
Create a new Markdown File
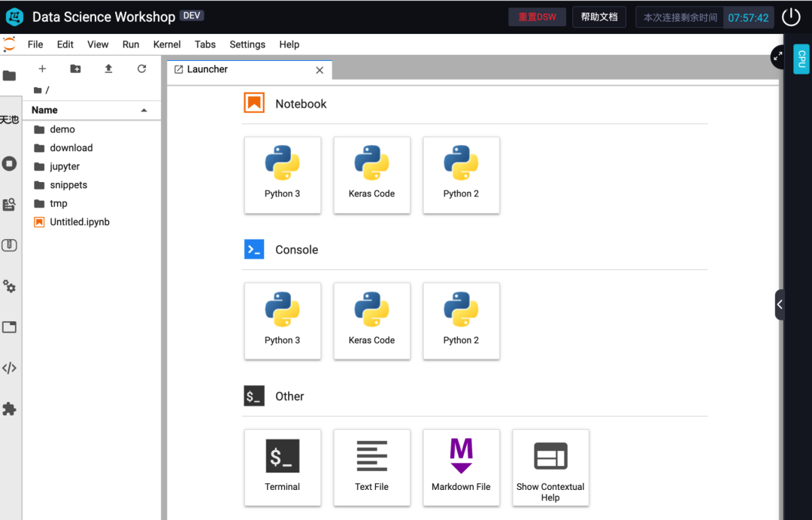pos(461,467)
